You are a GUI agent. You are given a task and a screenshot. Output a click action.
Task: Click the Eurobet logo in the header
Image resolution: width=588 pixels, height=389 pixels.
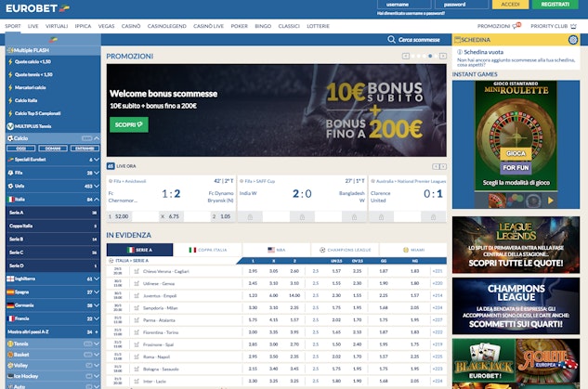coord(37,8)
